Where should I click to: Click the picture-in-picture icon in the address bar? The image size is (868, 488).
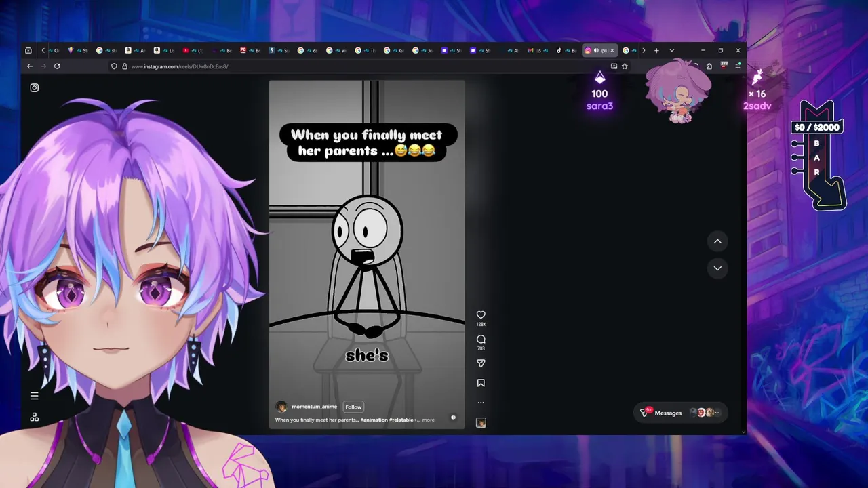614,66
